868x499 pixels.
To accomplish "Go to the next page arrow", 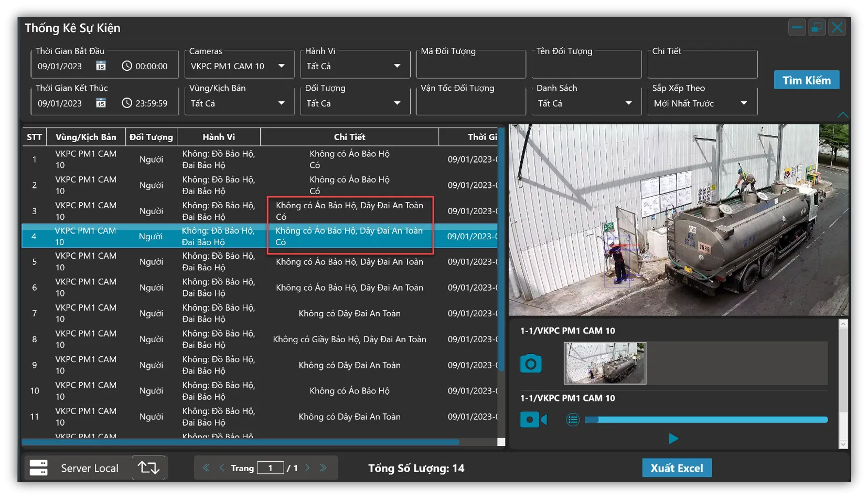I will point(308,468).
